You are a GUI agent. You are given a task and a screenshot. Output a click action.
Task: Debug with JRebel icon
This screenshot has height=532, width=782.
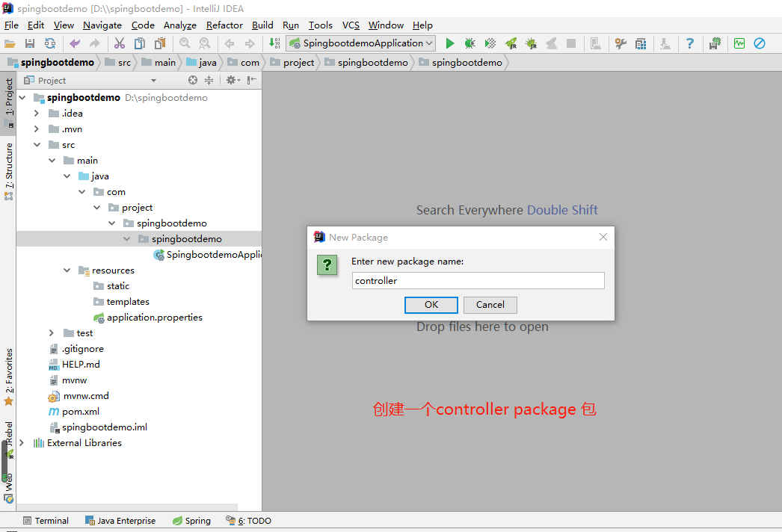pyautogui.click(x=531, y=44)
